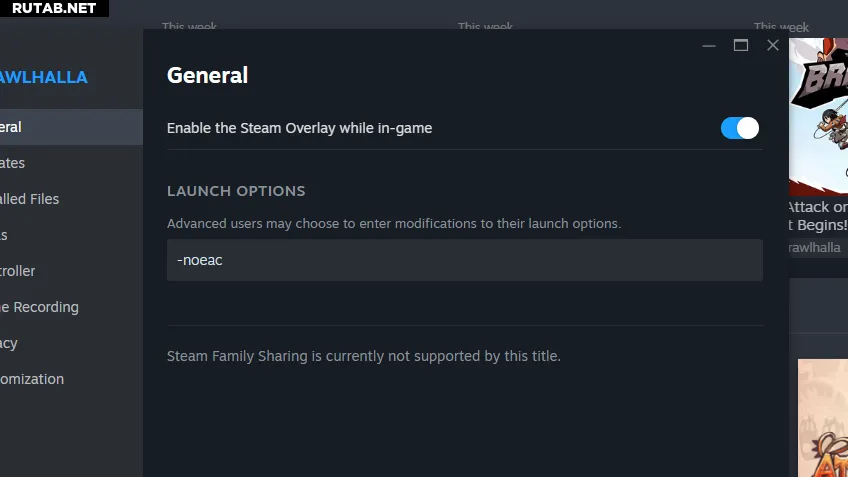Viewport: 848px width, 477px height.
Task: Toggle the Steam Overlay in-game switch
Action: click(x=739, y=128)
